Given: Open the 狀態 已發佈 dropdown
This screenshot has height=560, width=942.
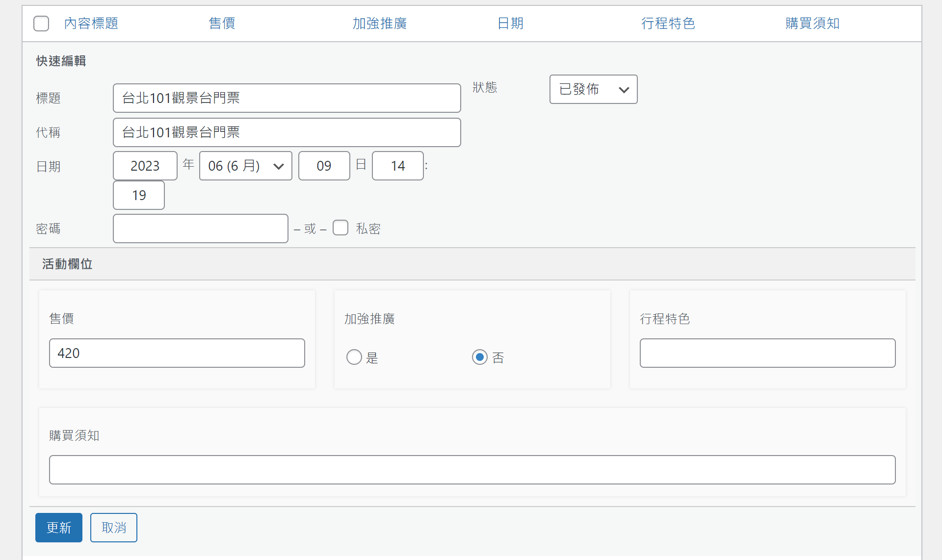Looking at the screenshot, I should click(593, 89).
